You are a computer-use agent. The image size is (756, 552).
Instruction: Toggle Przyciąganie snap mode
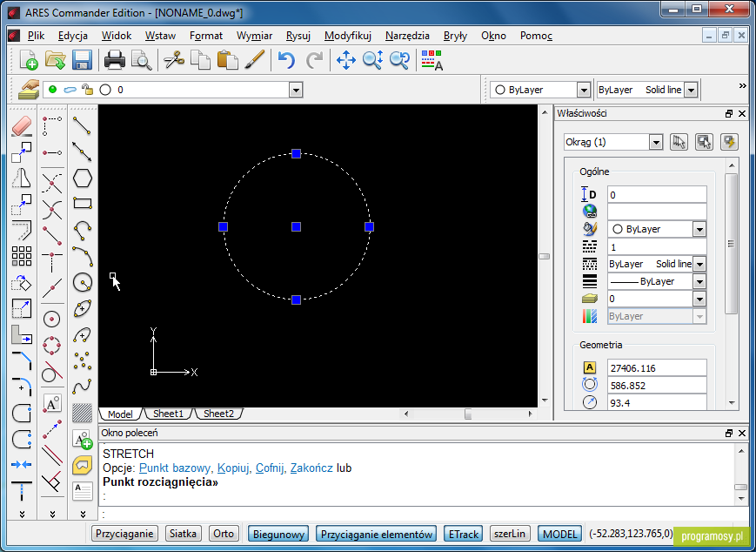(x=125, y=534)
